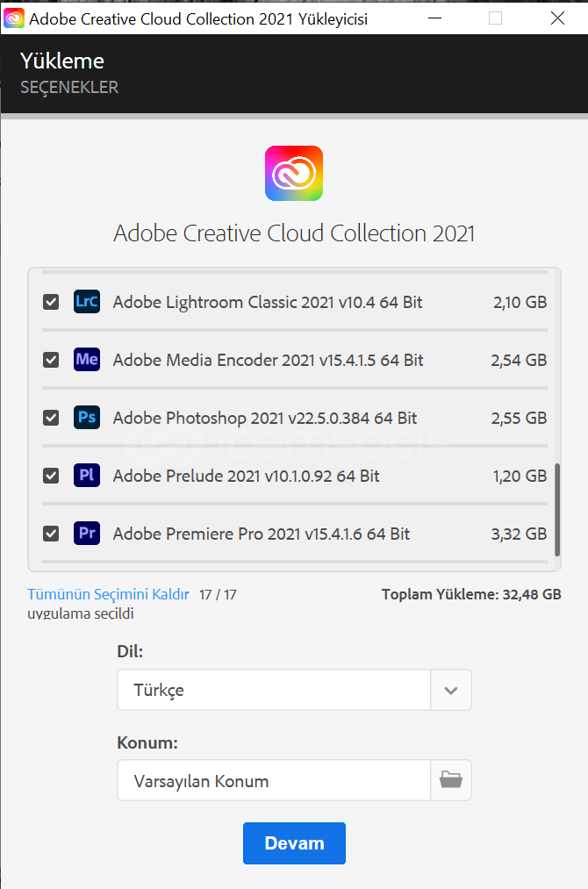Screen dimensions: 588x889
Task: Toggle the Adobe Prelude 2021 checkbox
Action: pos(51,476)
